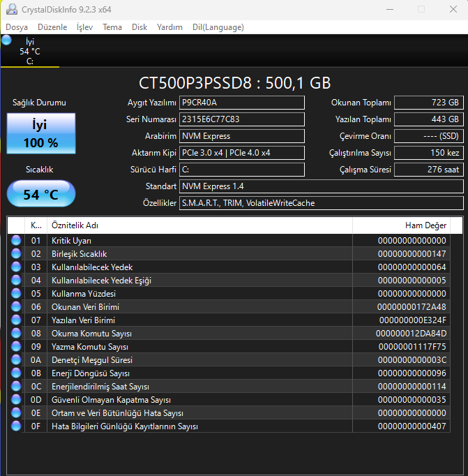The image size is (468, 476).
Task: Select the Kritik Uyarı attribute name
Action: [71, 241]
